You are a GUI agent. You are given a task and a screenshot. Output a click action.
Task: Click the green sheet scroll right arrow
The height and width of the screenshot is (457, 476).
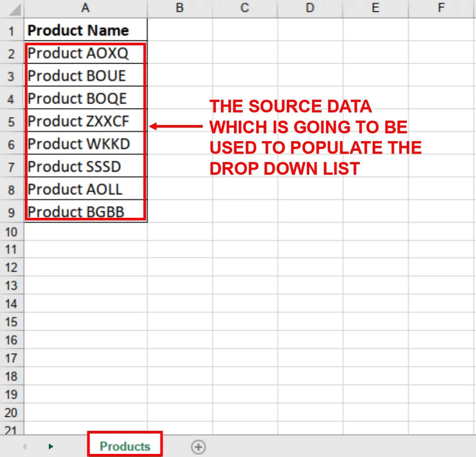click(x=51, y=447)
